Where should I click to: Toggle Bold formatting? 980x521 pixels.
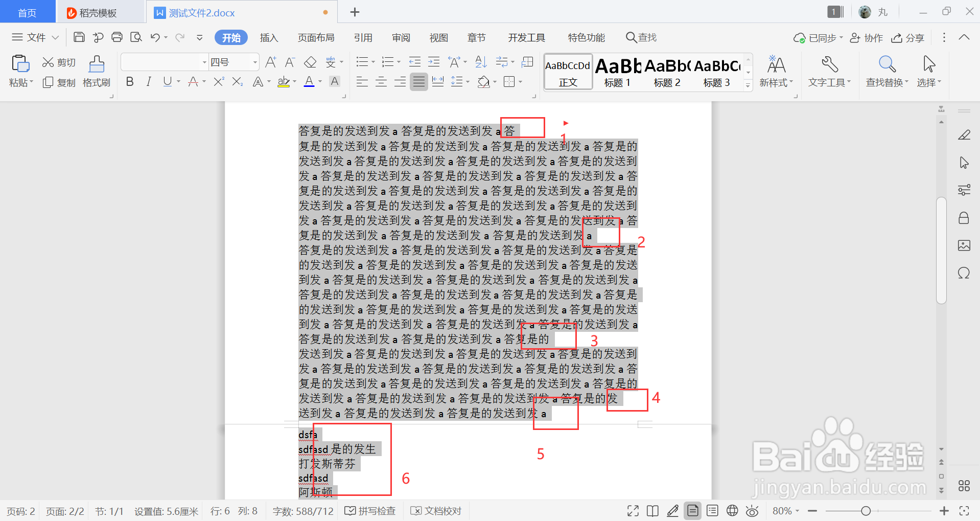(130, 81)
